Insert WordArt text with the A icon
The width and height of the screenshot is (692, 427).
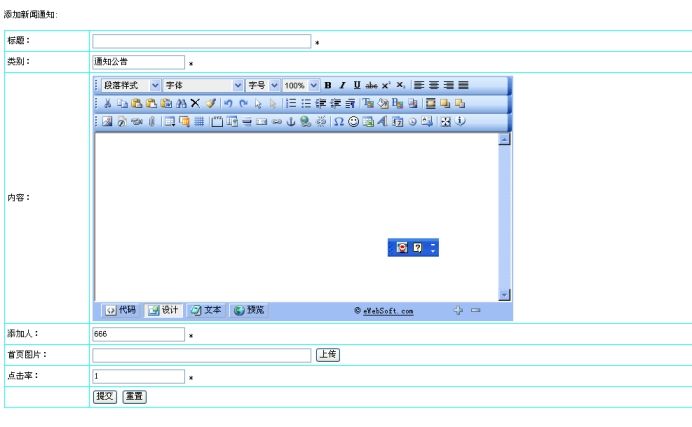382,121
